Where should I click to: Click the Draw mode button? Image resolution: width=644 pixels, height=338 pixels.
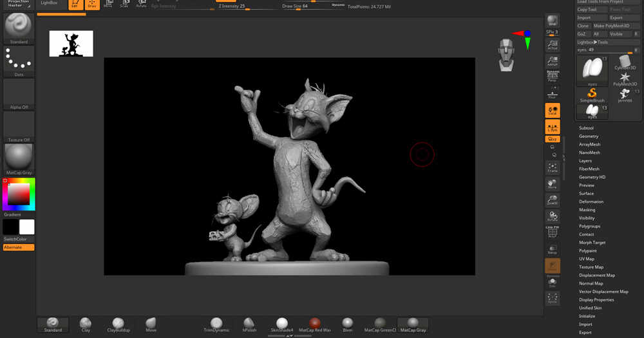coord(92,5)
